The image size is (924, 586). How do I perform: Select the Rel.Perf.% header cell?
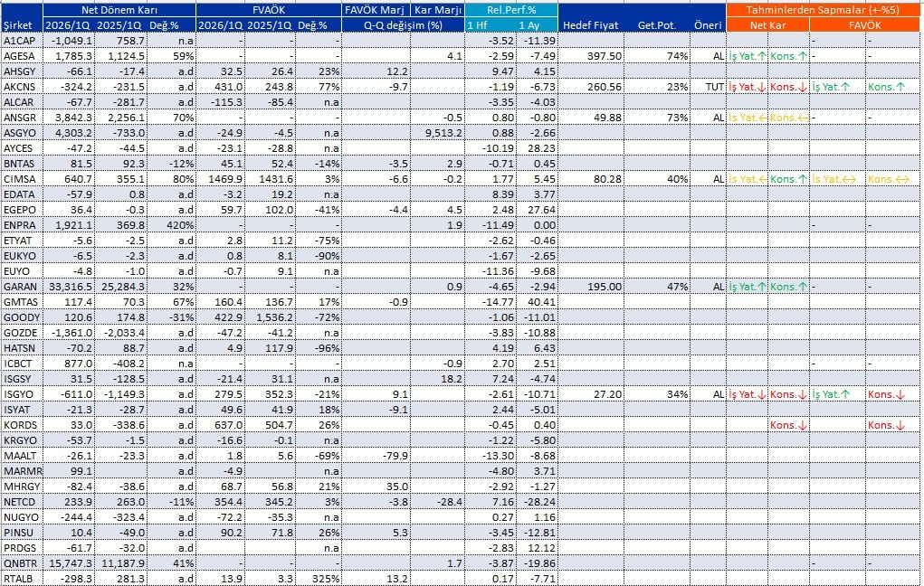511,9
